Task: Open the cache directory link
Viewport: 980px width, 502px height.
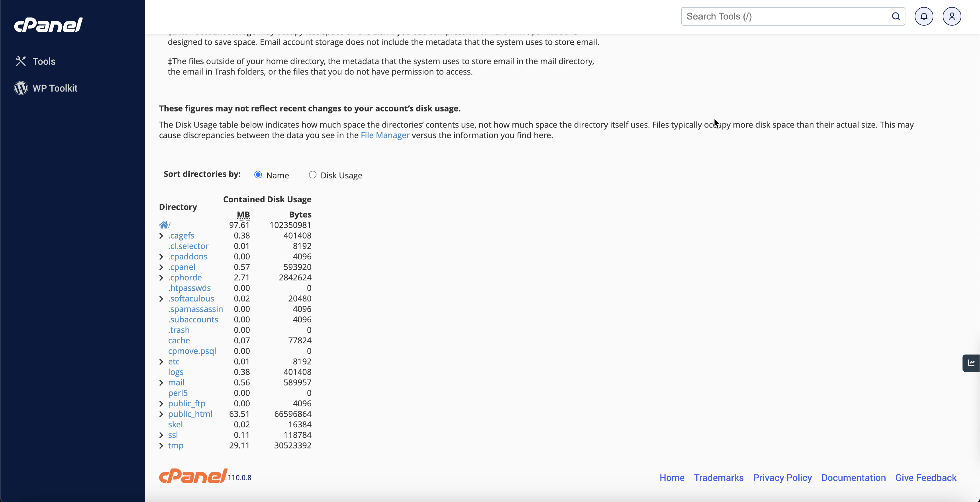Action: pyautogui.click(x=179, y=340)
